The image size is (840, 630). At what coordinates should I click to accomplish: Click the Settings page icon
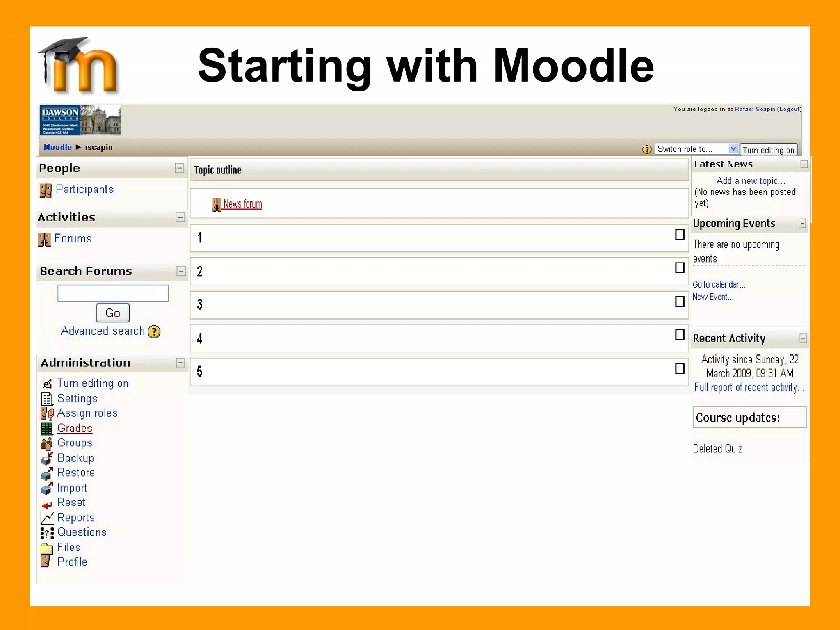point(47,399)
